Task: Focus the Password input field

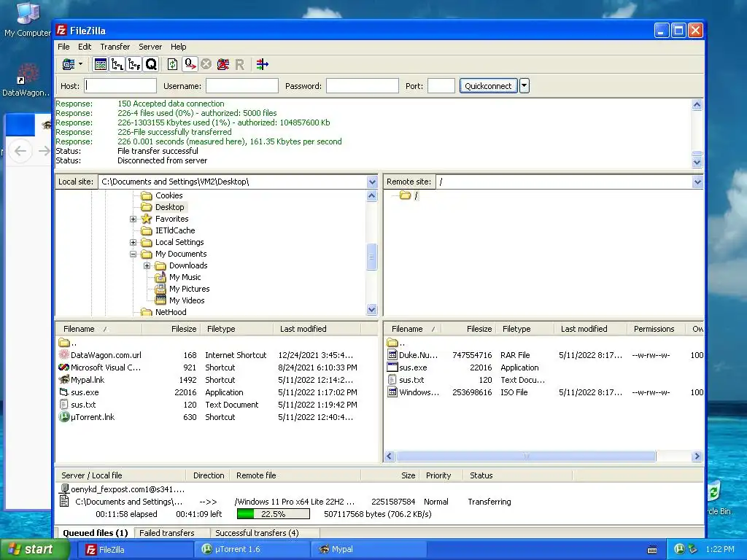Action: [362, 86]
